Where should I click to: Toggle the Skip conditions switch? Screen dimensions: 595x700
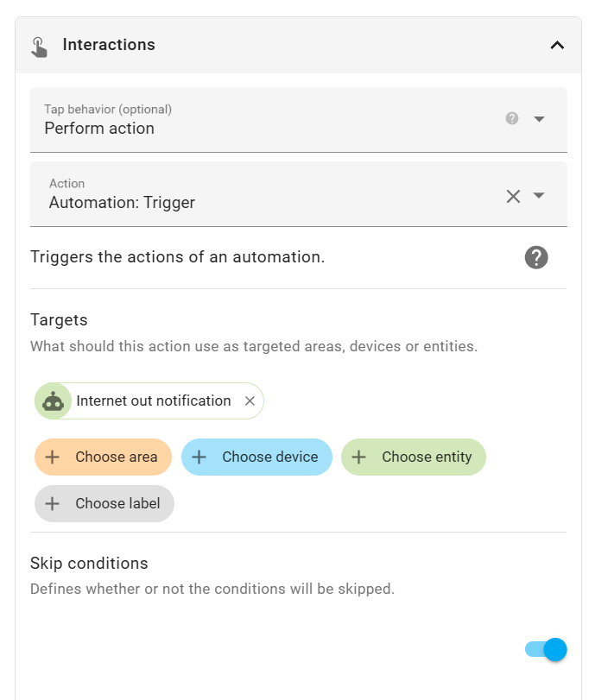(546, 649)
